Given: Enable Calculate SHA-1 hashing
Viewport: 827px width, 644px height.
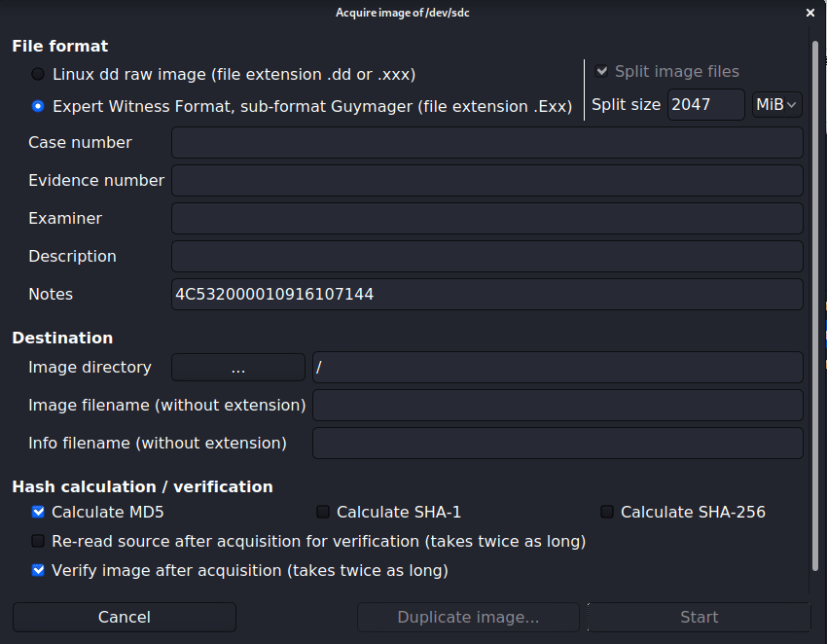Looking at the screenshot, I should coord(323,512).
